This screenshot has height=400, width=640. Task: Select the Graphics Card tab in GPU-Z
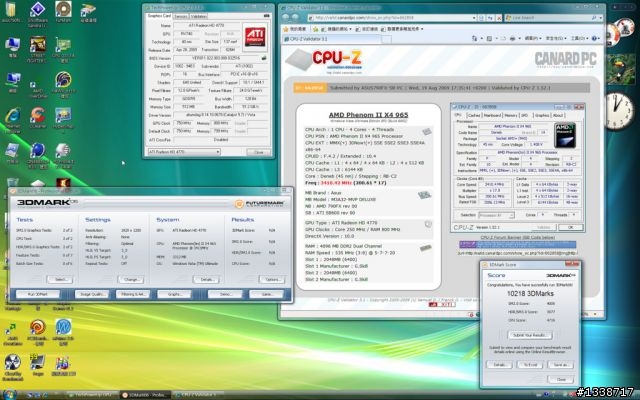click(x=159, y=16)
